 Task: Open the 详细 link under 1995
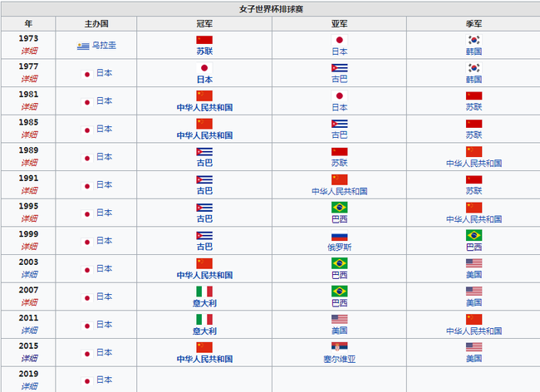coord(29,218)
